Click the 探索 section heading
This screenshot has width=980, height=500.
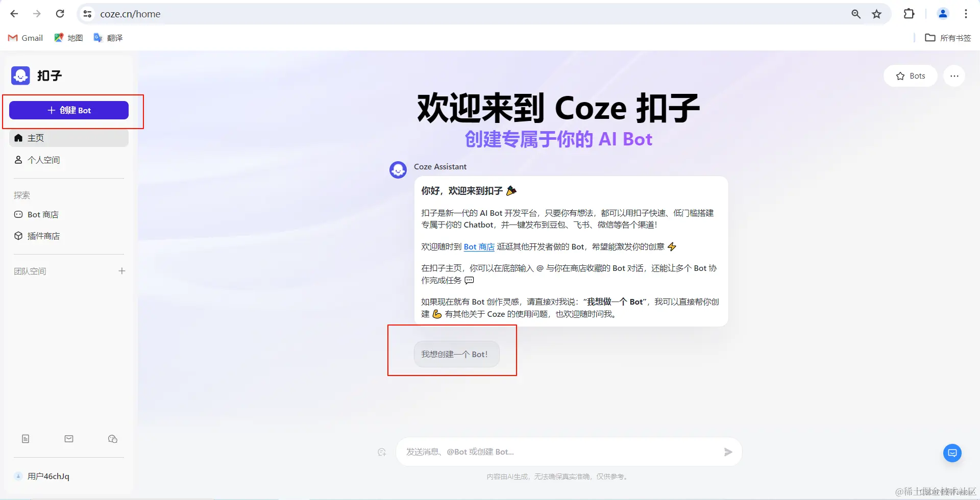(x=22, y=195)
